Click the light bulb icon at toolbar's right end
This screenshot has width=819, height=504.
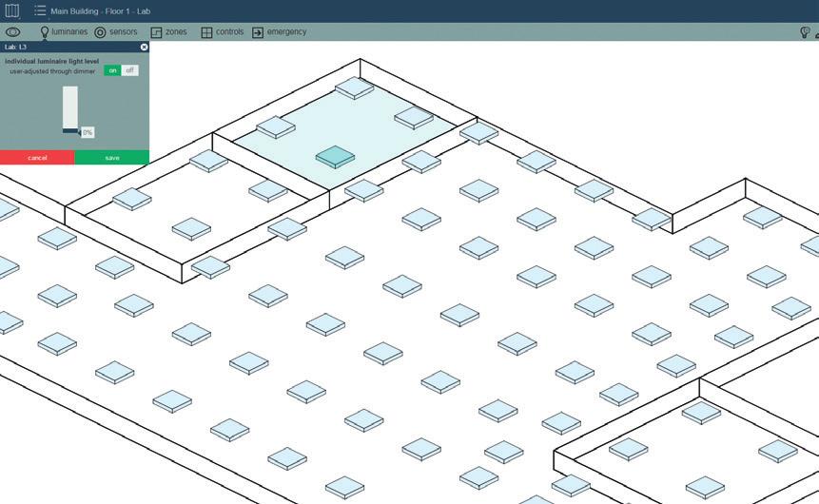(805, 32)
